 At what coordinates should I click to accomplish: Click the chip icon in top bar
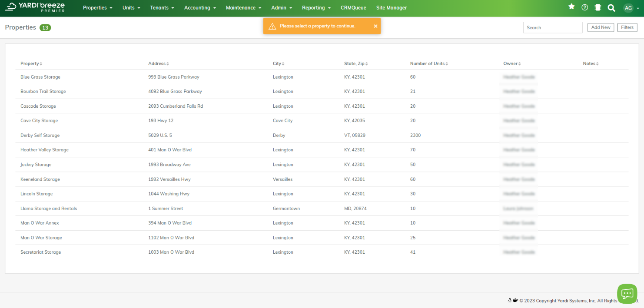pos(598,7)
